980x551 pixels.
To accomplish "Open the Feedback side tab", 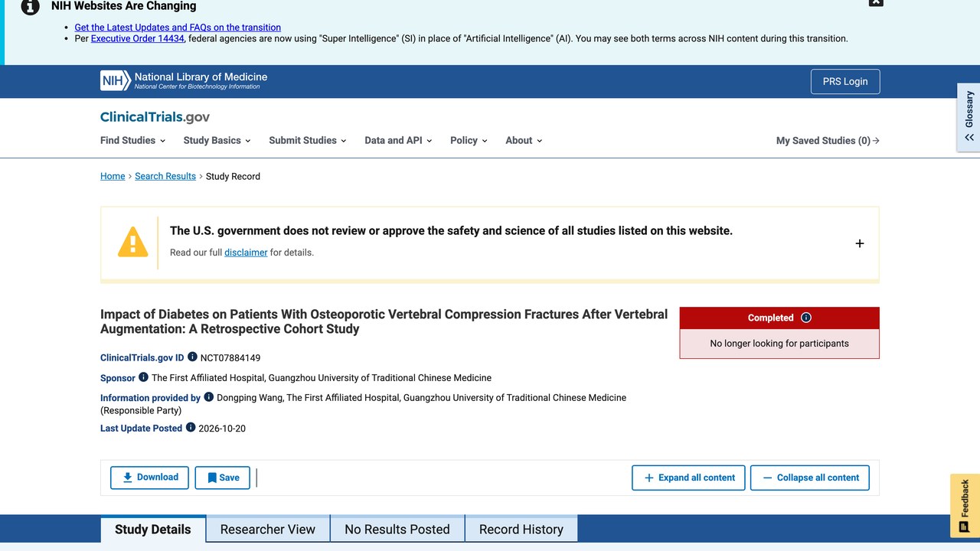I will pos(965,506).
